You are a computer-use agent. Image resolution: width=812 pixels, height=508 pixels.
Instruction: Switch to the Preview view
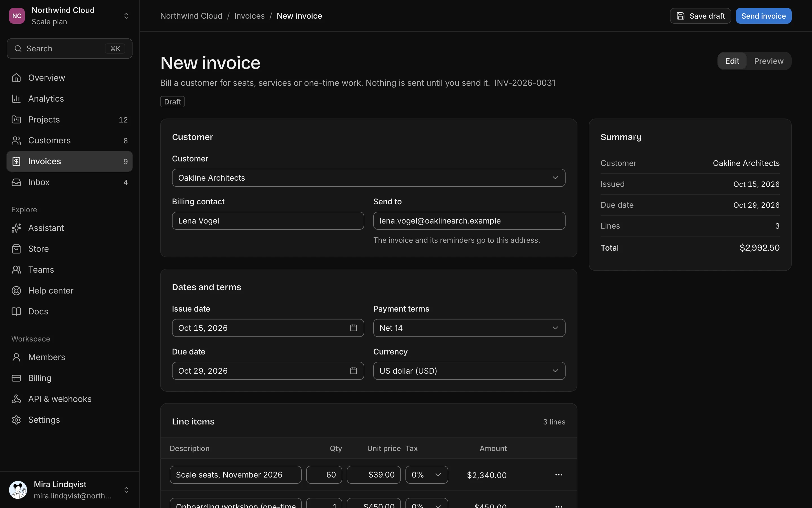(x=768, y=61)
